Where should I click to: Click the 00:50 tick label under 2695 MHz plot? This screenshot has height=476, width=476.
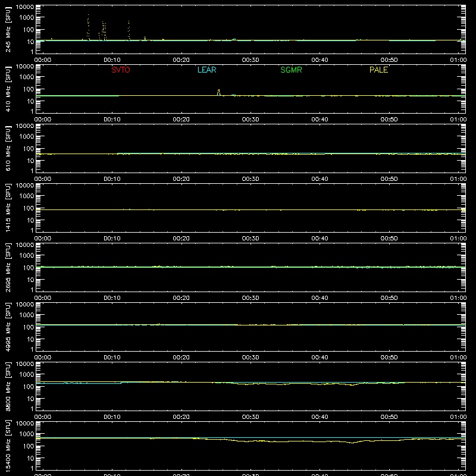pyautogui.click(x=389, y=298)
